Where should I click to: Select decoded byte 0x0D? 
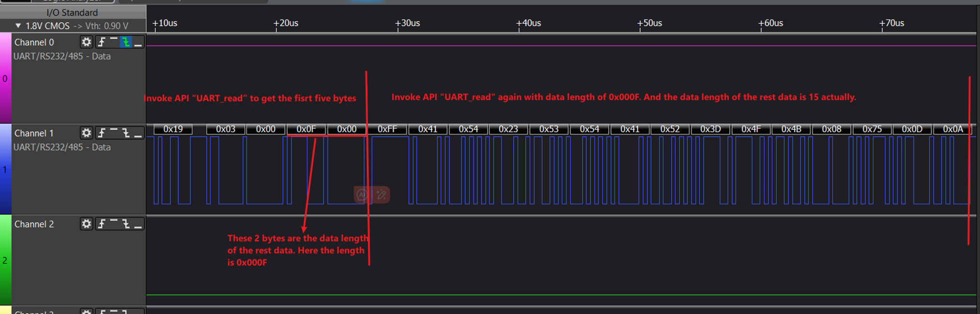[912, 129]
